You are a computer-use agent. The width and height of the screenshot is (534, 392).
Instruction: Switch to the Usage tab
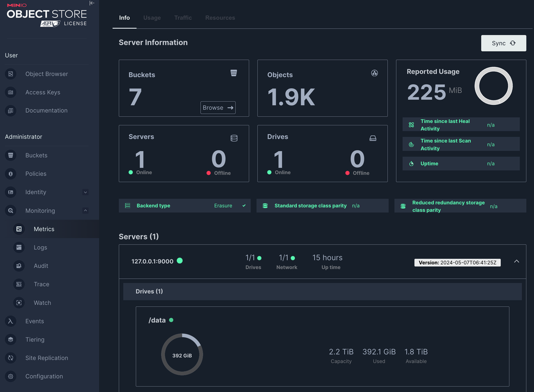pyautogui.click(x=152, y=18)
